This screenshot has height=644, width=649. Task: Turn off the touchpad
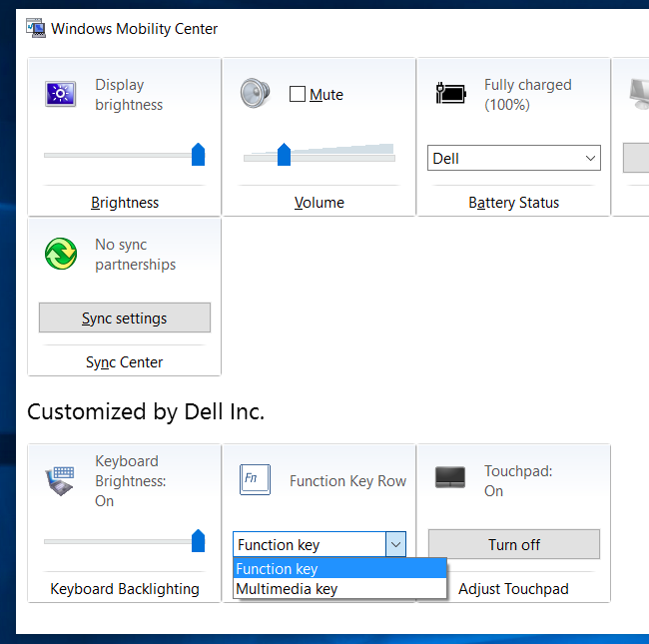pos(514,544)
